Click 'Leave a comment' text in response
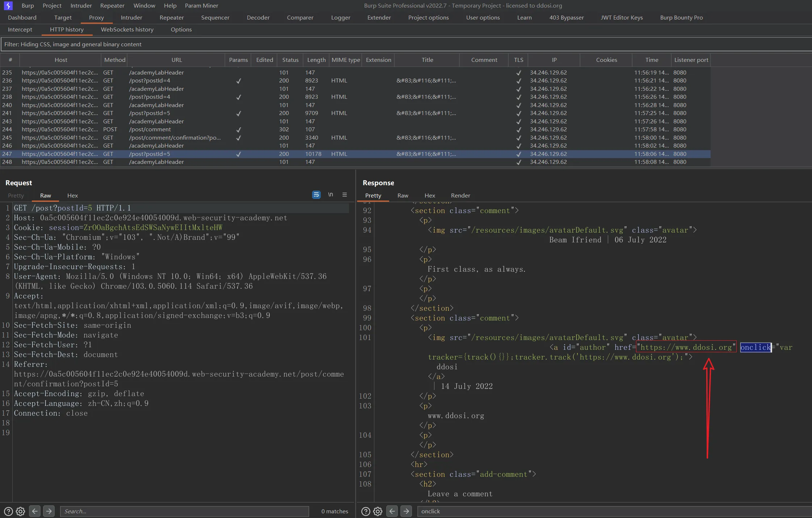 pyautogui.click(x=460, y=494)
